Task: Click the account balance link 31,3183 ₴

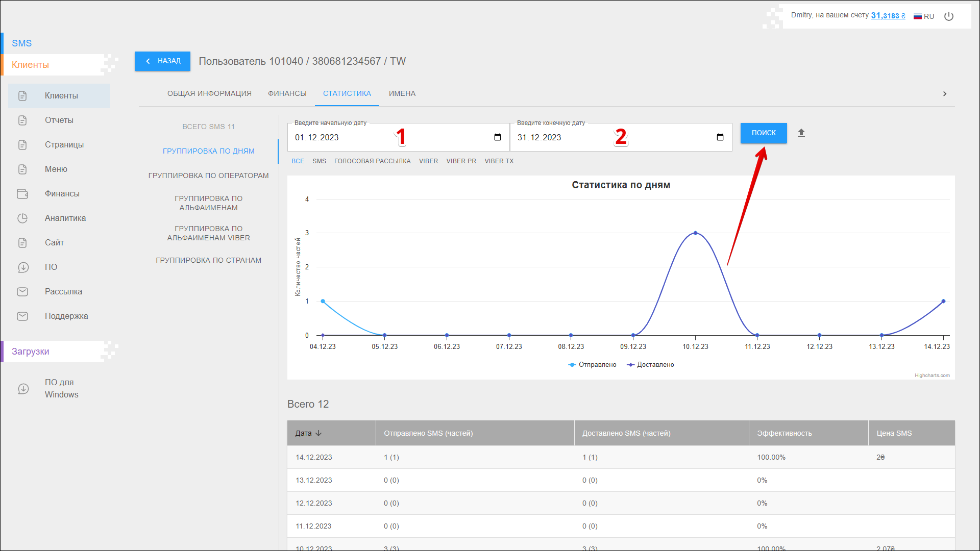Action: tap(888, 16)
